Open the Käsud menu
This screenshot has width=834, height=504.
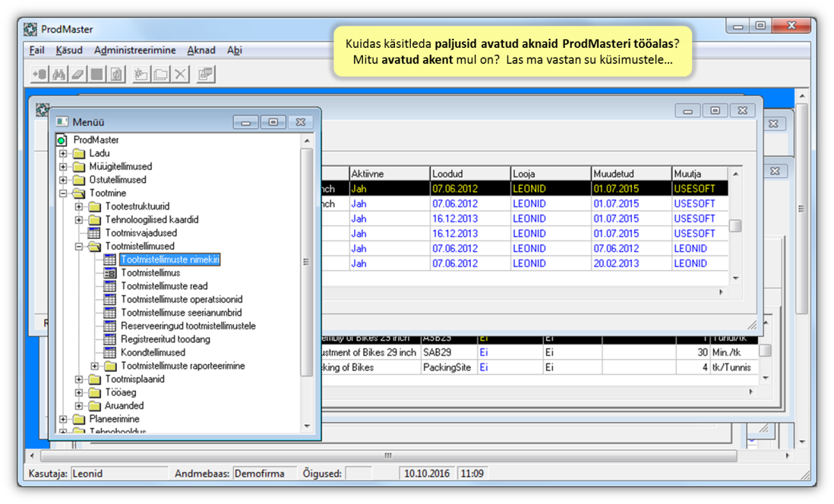[69, 50]
